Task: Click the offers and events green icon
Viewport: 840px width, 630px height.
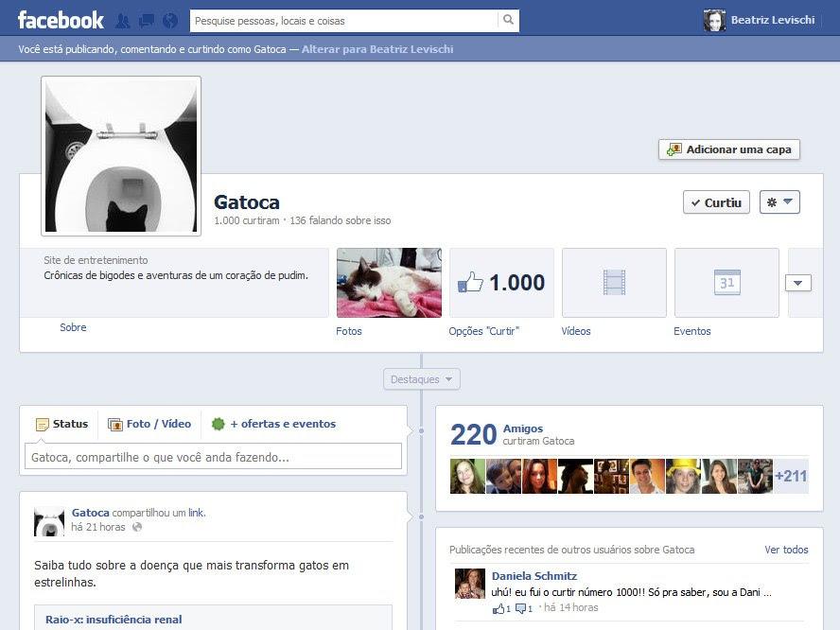Action: click(x=218, y=424)
